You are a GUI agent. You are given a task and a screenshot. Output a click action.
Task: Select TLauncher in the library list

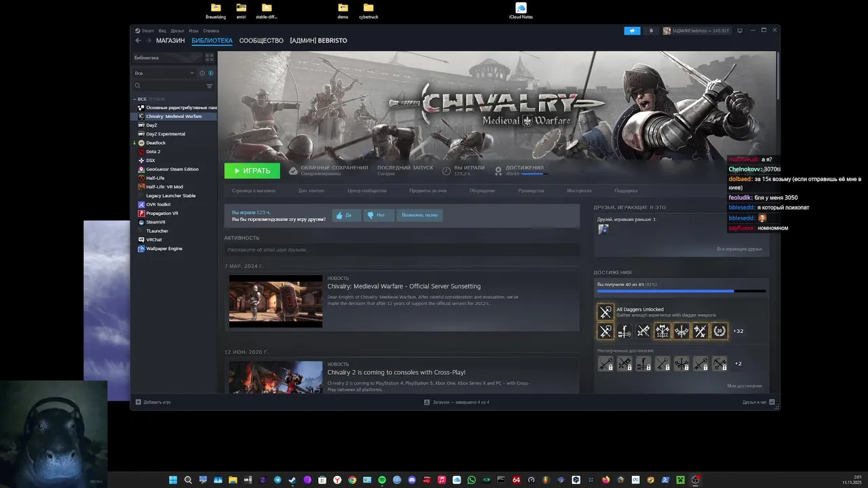tap(174, 231)
